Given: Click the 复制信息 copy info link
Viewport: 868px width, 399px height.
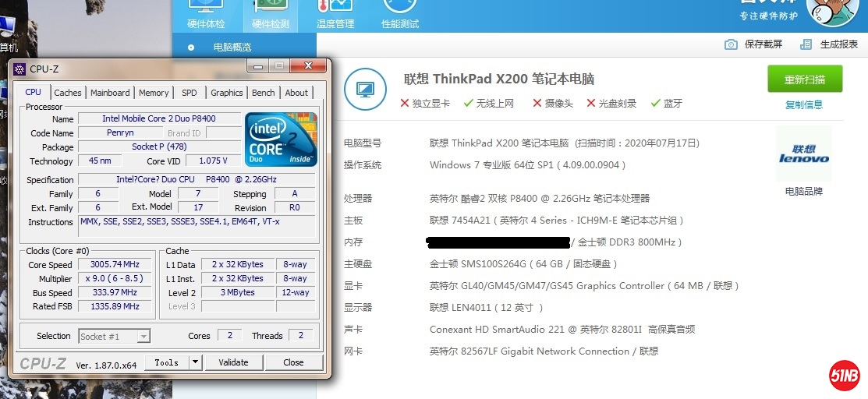Looking at the screenshot, I should coord(803,104).
